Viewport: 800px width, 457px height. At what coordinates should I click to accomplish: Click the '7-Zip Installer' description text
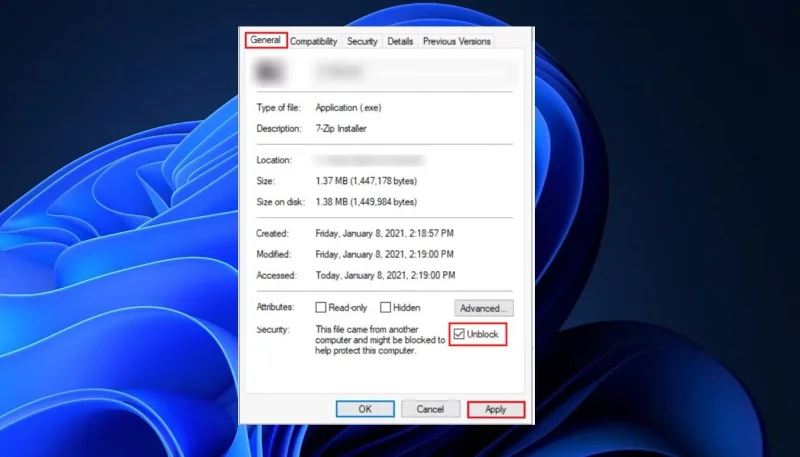click(341, 129)
